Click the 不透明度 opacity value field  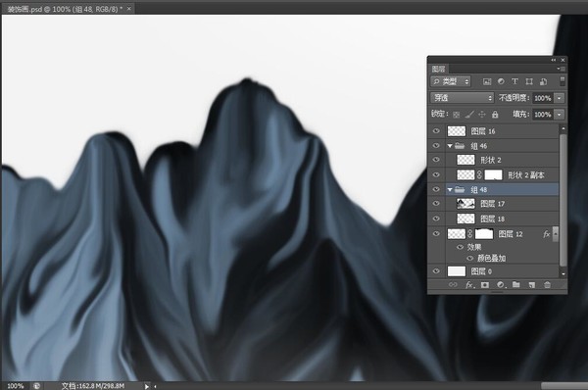(542, 98)
